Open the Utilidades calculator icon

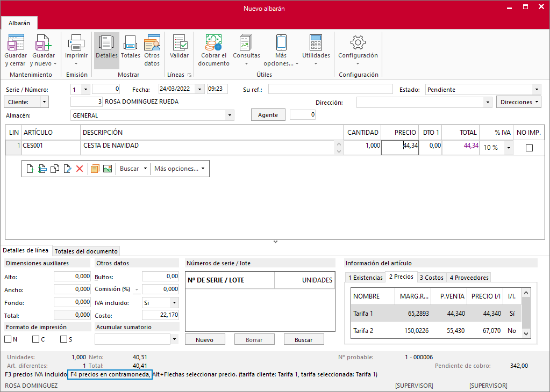click(316, 42)
